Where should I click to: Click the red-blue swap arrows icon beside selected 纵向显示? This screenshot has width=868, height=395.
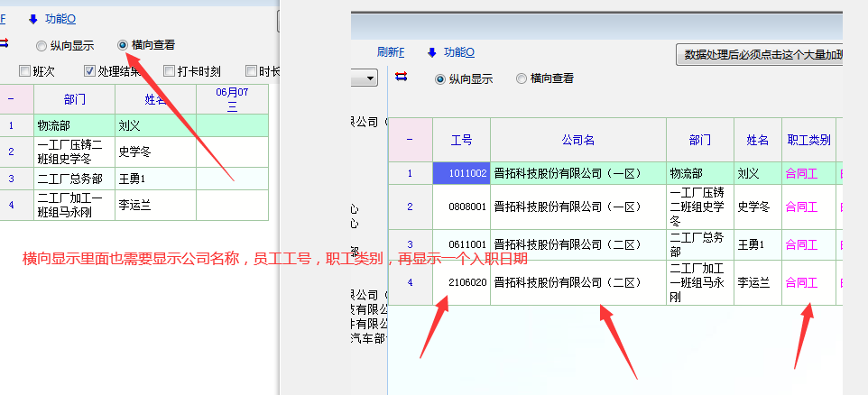[402, 76]
